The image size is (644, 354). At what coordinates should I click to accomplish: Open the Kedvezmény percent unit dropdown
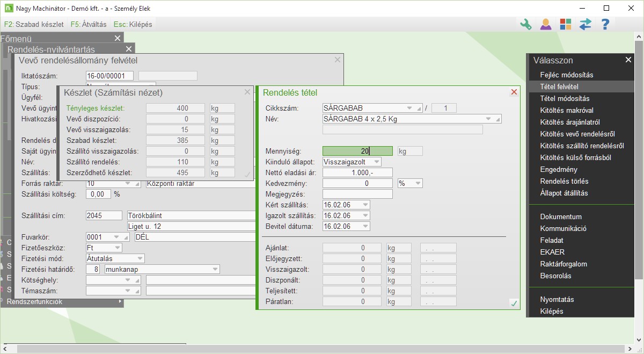point(417,183)
